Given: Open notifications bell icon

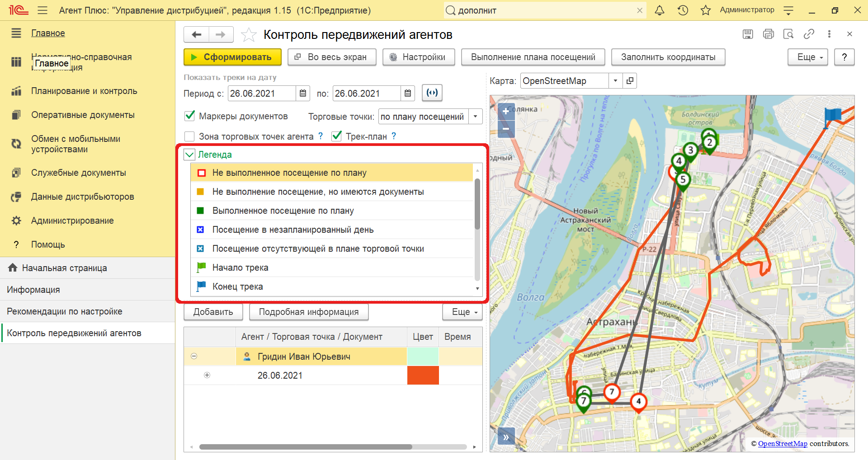Looking at the screenshot, I should click(x=660, y=10).
